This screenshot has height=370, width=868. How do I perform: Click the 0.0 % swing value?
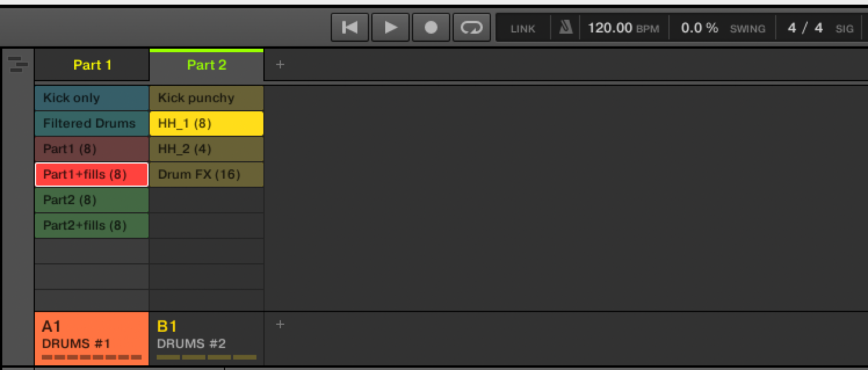click(699, 28)
